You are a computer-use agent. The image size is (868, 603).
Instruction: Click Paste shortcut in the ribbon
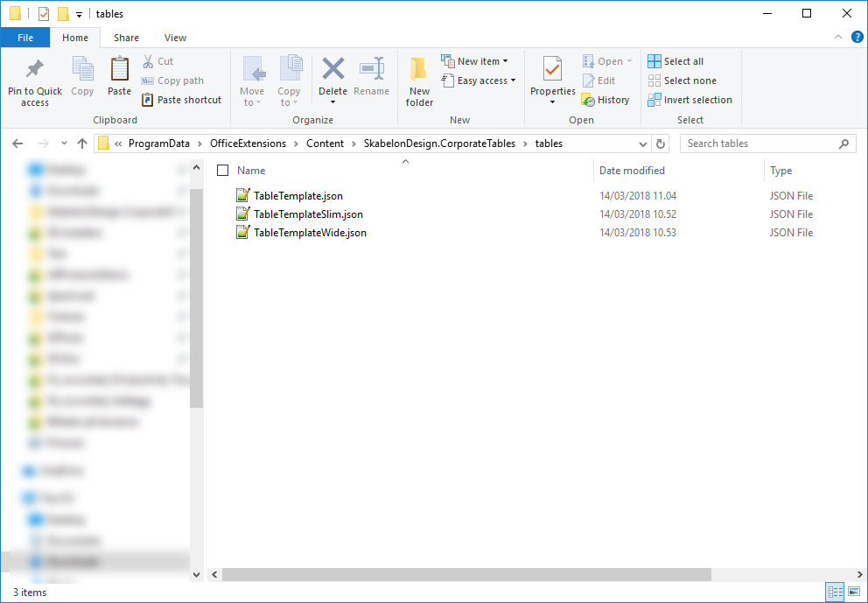182,100
